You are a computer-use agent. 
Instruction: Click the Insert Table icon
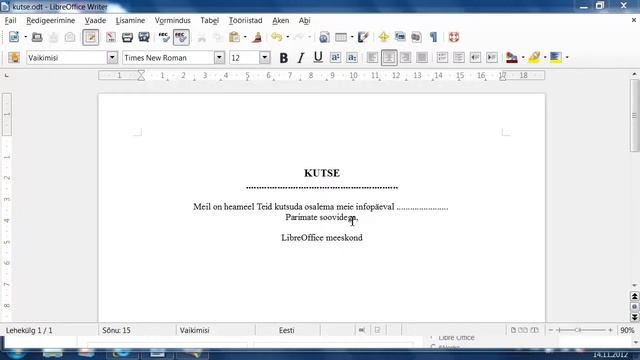pos(340,37)
